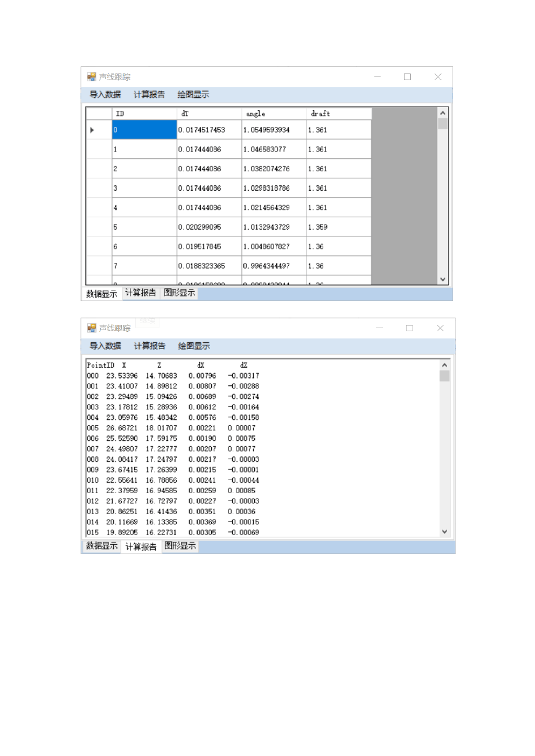The width and height of the screenshot is (535, 756).
Task: Click the draft column header
Action: (x=339, y=114)
